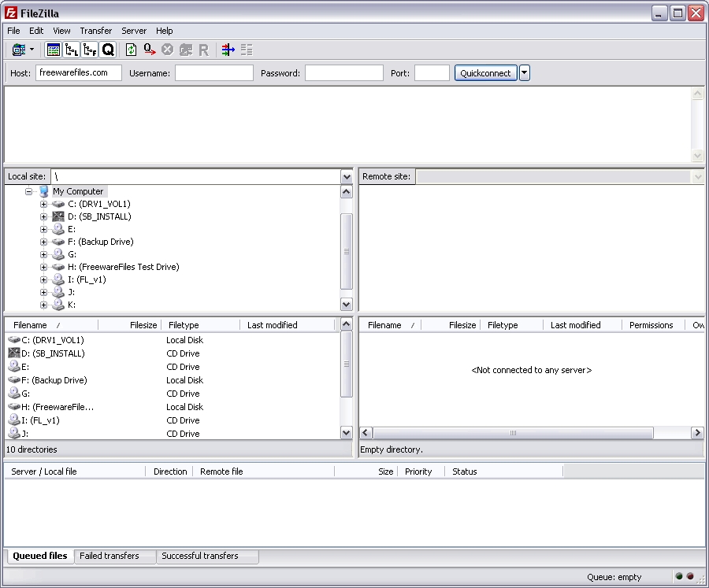Select My Computer in local tree
The height and width of the screenshot is (588, 709).
coord(78,191)
